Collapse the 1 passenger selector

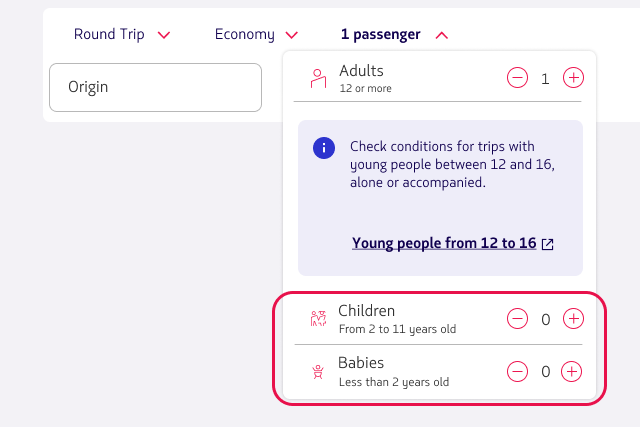pos(394,34)
